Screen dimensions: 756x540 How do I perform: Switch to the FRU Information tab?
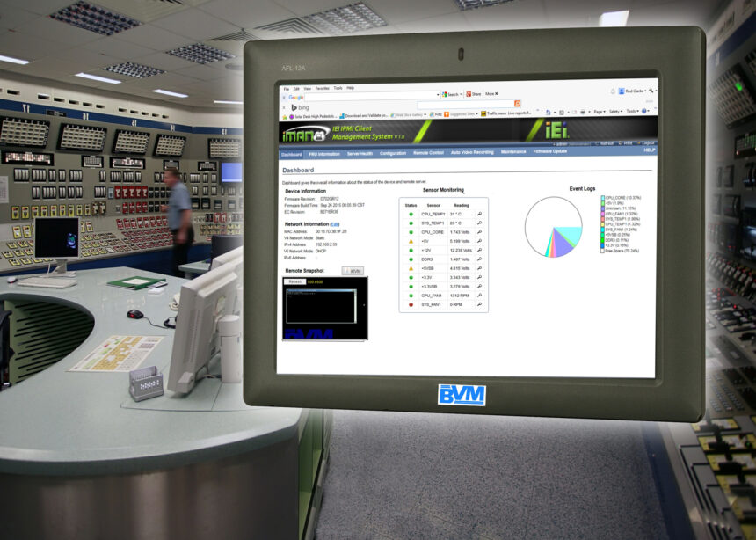pos(324,154)
